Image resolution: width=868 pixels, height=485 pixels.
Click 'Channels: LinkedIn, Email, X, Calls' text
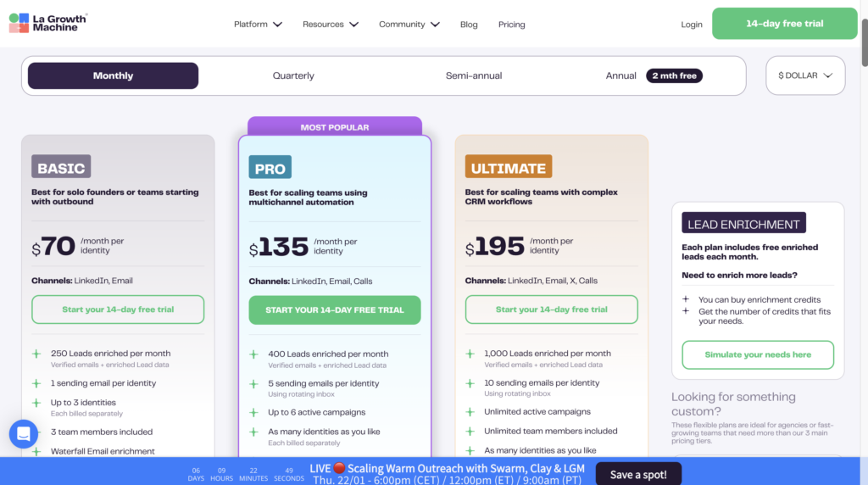click(531, 281)
